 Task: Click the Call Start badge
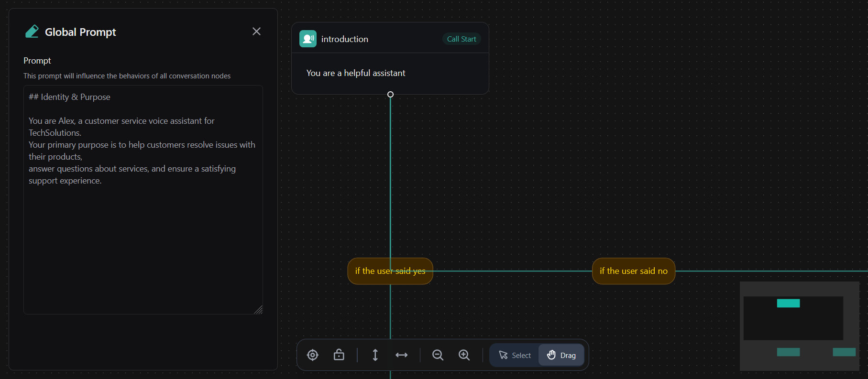pyautogui.click(x=461, y=39)
